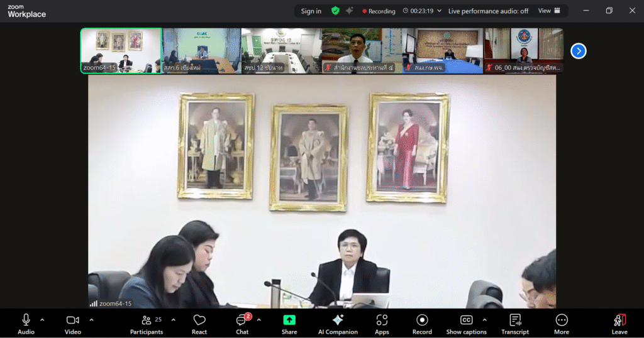Viewport: 644px width, 338px height.
Task: Expand audio options arrow next to Audio
Action: click(x=42, y=320)
